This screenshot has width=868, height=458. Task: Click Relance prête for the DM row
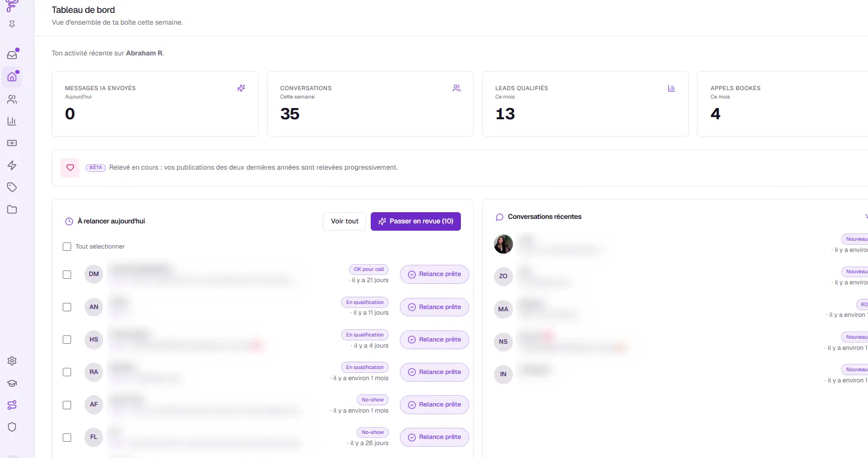(435, 274)
